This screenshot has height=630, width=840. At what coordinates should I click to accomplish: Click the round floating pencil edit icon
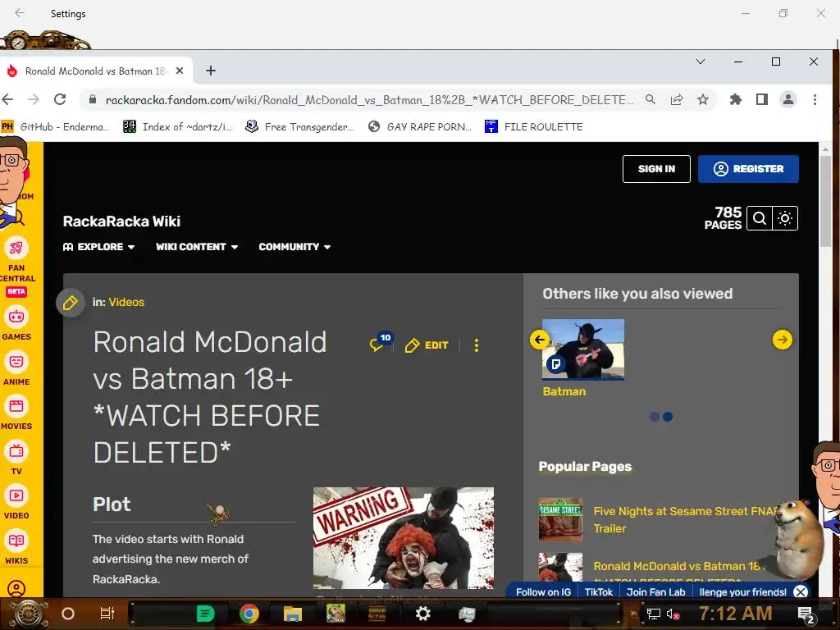click(x=71, y=304)
